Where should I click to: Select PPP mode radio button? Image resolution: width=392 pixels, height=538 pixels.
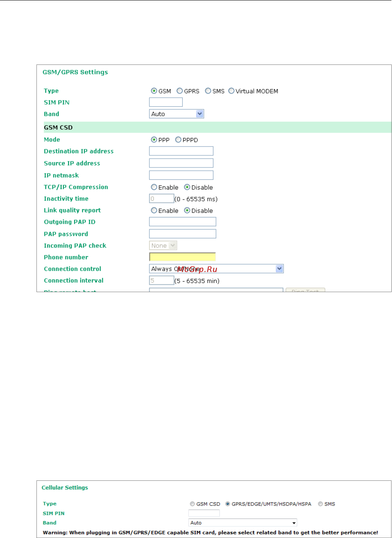pyautogui.click(x=154, y=140)
